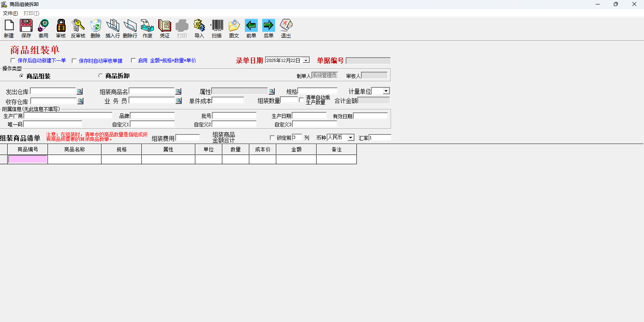Viewport: 644px width, 322px height.
Task: Open the 打印 menu in menu bar
Action: (x=31, y=13)
